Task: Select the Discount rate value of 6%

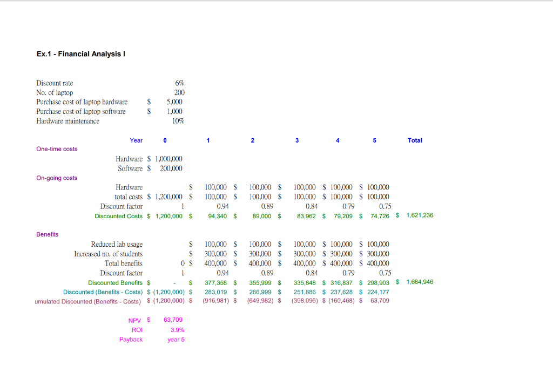Action: pos(179,83)
